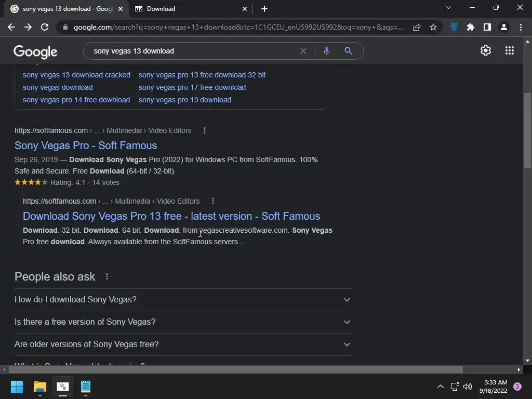Click the vertical page scrollbar thumb

pos(527,130)
